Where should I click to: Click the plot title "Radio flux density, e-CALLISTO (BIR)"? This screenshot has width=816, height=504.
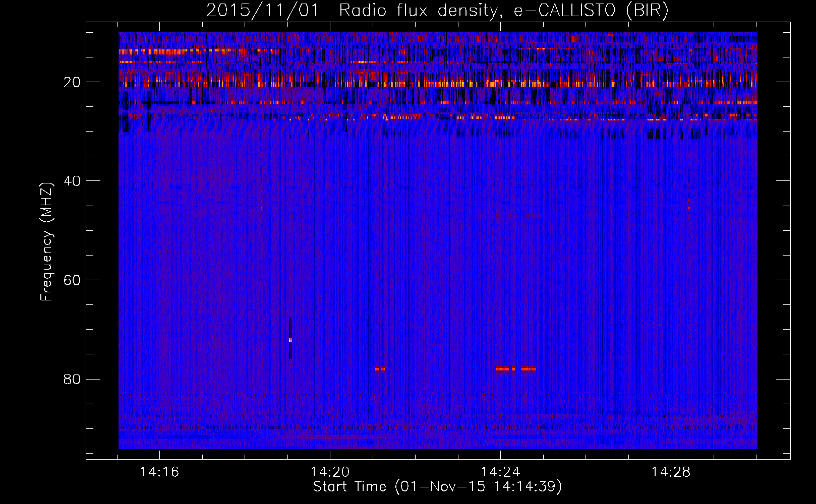503,11
